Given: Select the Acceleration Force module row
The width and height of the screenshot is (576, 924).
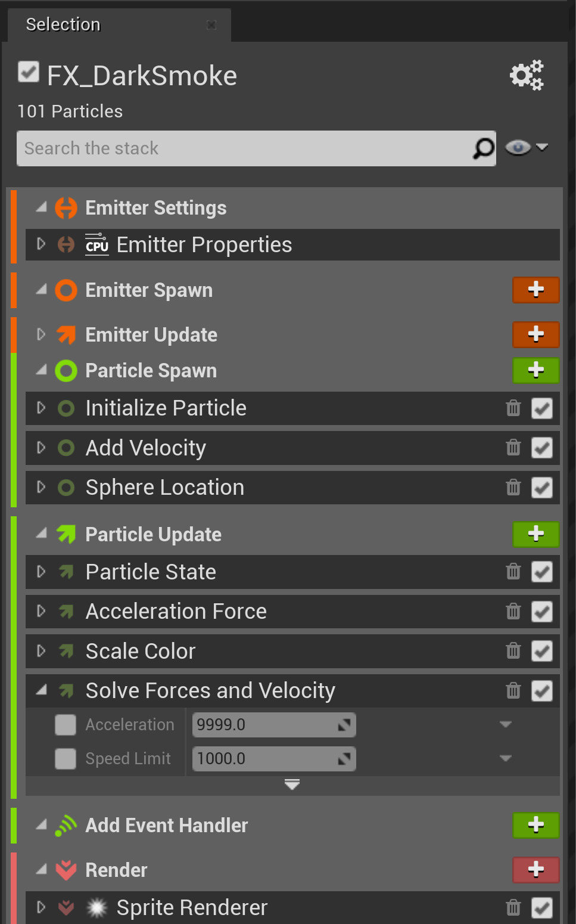Looking at the screenshot, I should 176,612.
